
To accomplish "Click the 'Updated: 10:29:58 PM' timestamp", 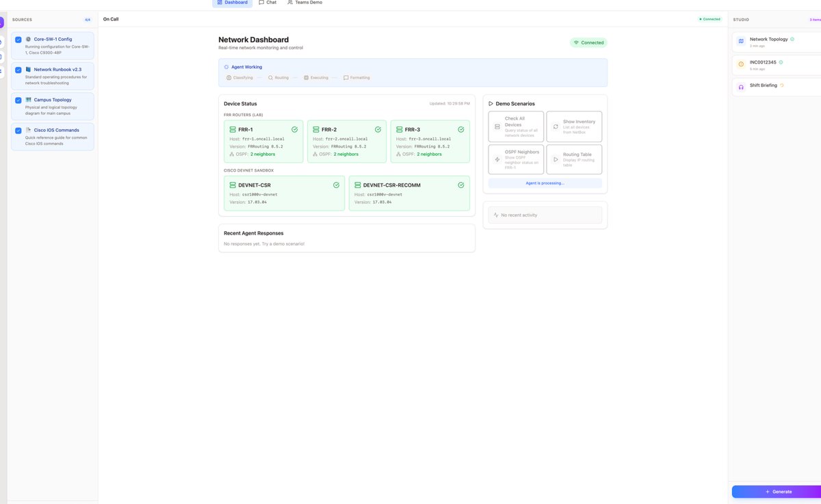I will tap(449, 104).
